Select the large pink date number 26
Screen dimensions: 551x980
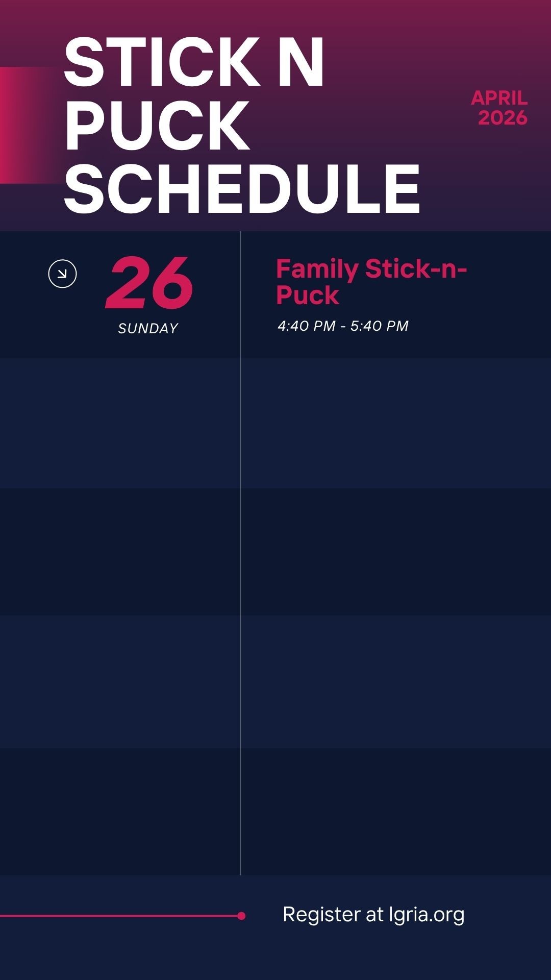click(149, 283)
